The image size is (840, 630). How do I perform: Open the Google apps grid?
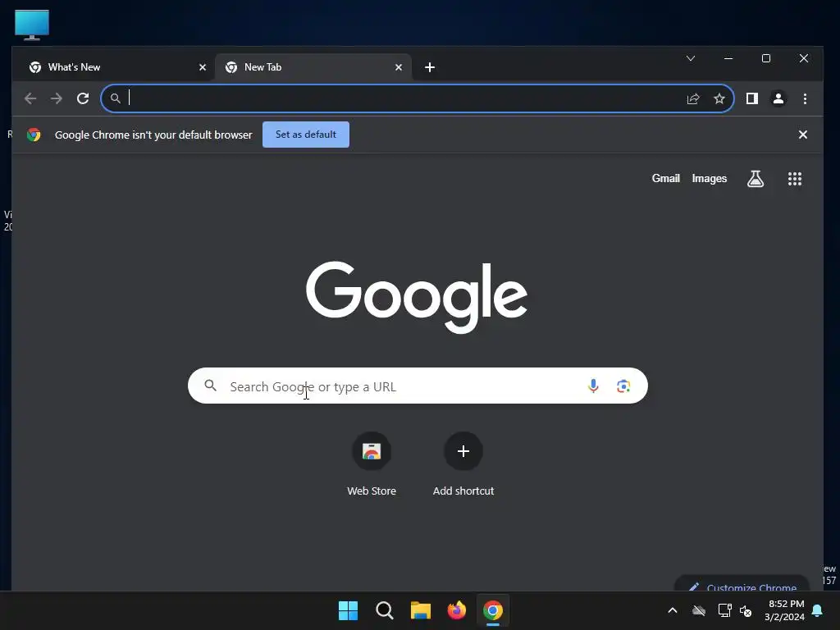point(795,179)
